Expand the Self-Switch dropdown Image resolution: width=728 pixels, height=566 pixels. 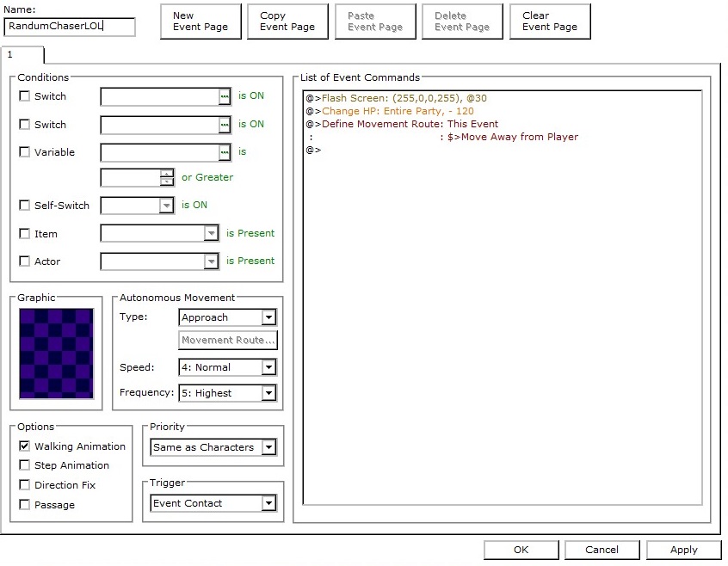coord(166,206)
